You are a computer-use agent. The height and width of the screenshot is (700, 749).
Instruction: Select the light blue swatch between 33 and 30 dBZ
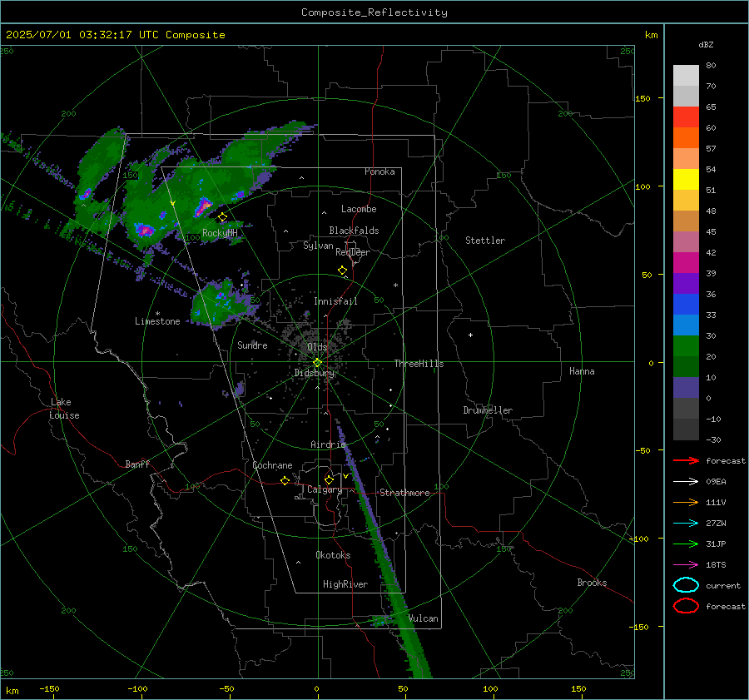tap(686, 325)
